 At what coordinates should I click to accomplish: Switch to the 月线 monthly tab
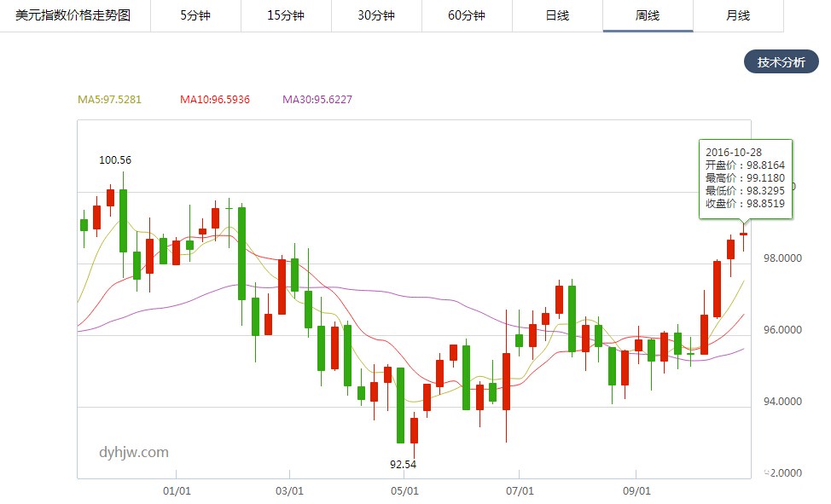coord(738,15)
